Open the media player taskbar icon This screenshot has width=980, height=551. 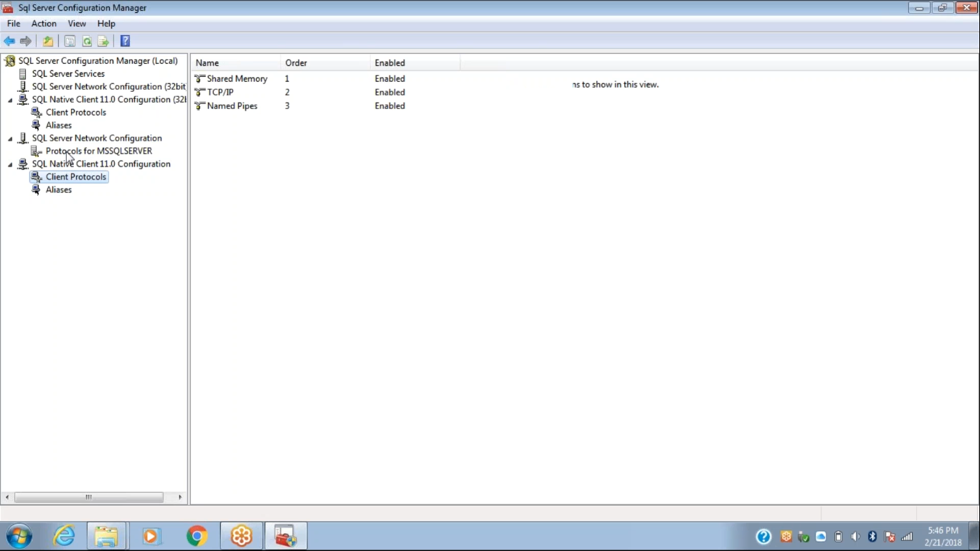point(151,536)
